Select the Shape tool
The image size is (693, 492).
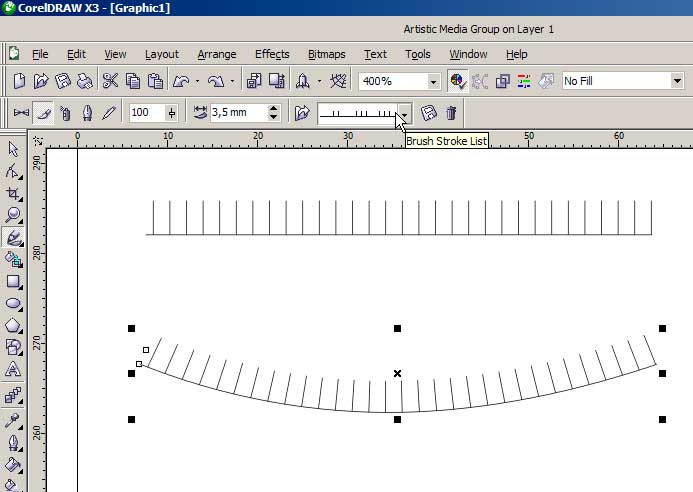[13, 172]
